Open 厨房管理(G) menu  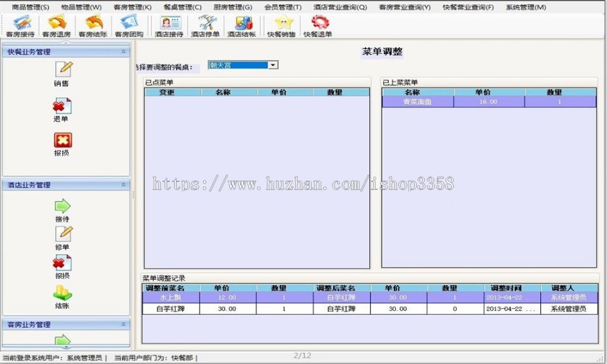tap(233, 7)
